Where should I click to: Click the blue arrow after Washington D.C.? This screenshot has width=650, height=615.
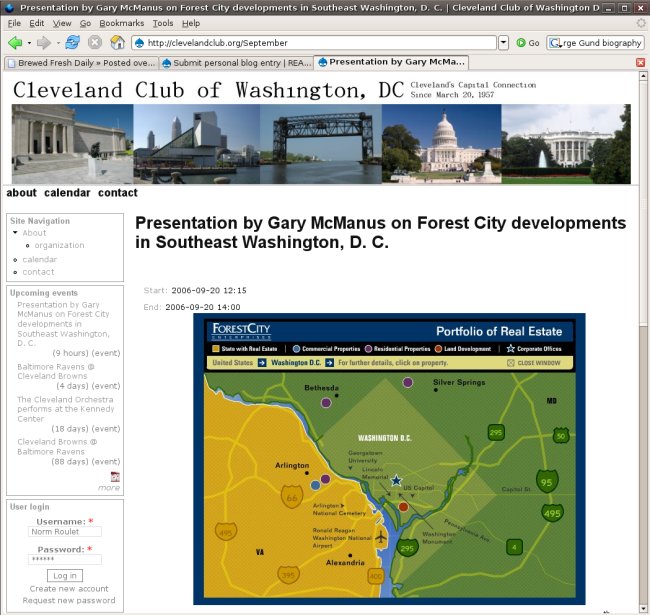point(330,363)
